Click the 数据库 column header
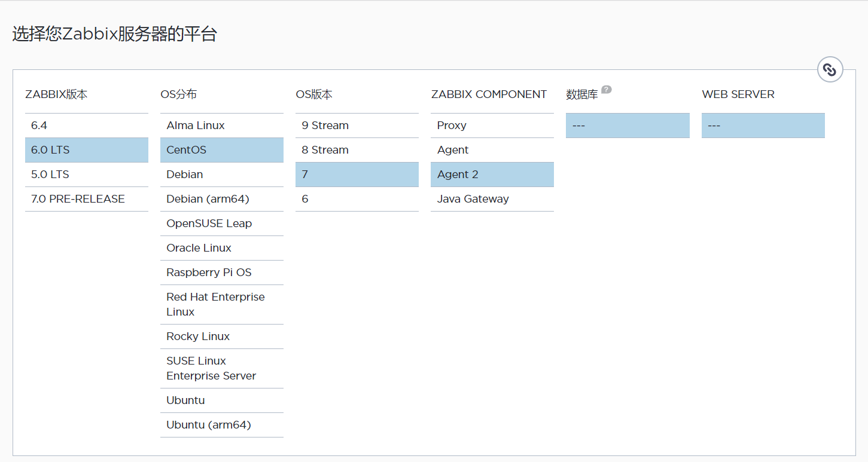868x462 pixels. [x=582, y=94]
